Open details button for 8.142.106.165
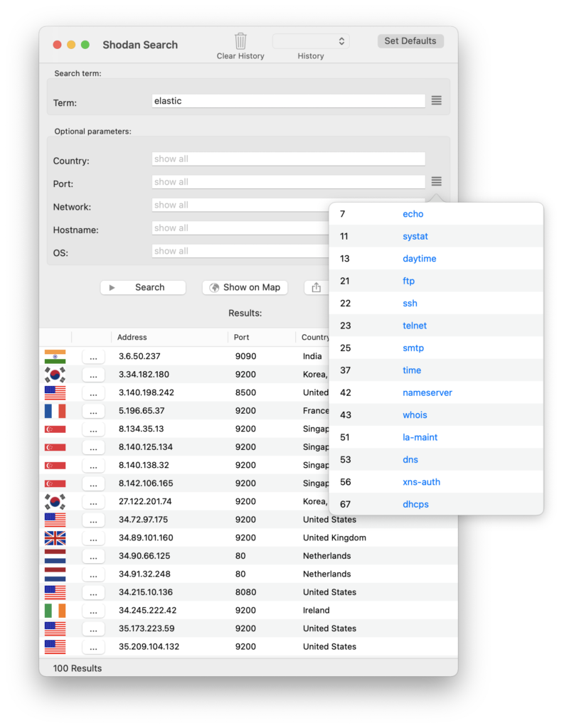The width and height of the screenshot is (569, 728). tap(93, 483)
